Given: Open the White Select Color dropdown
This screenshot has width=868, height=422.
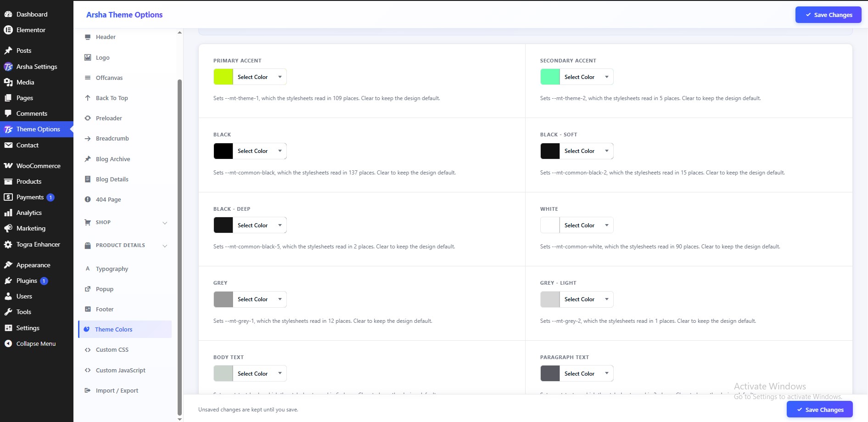Looking at the screenshot, I should [587, 225].
